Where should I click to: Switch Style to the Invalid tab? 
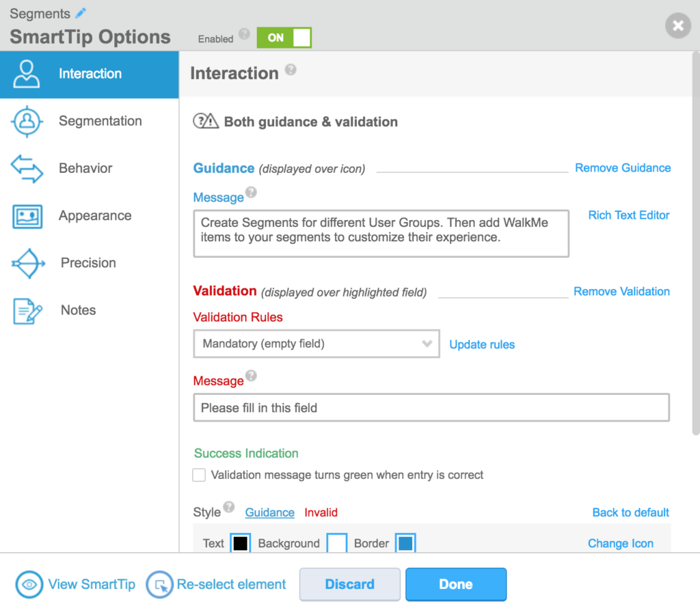[x=321, y=512]
